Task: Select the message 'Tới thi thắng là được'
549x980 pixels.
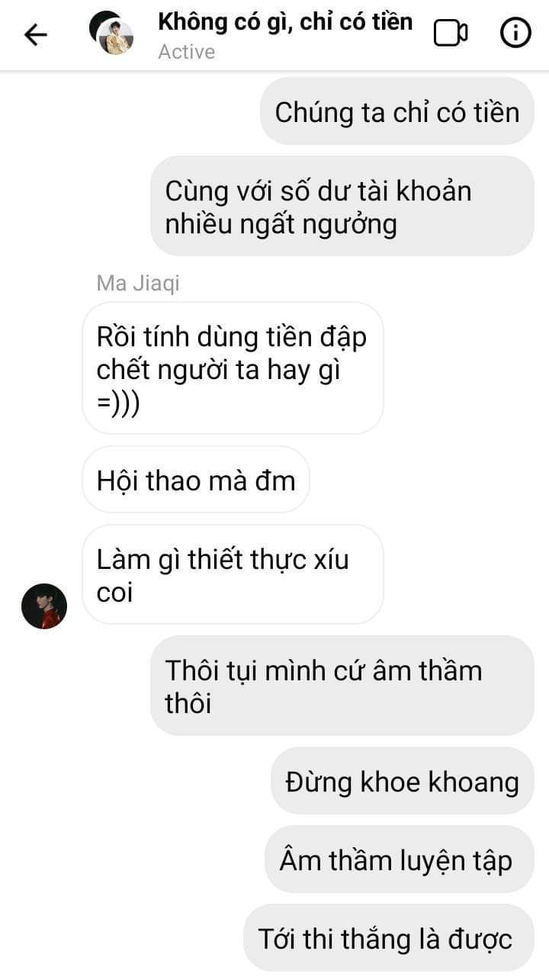Action: [x=389, y=938]
